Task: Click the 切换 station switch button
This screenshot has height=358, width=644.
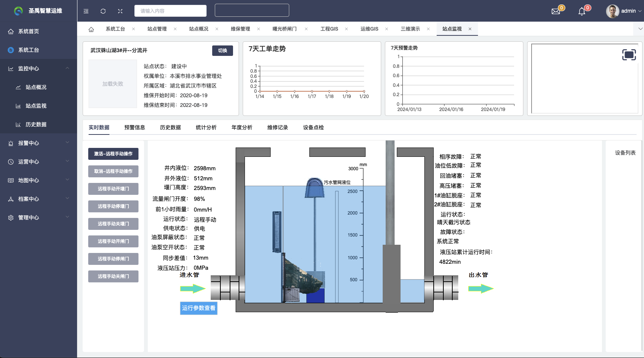Action: [223, 51]
